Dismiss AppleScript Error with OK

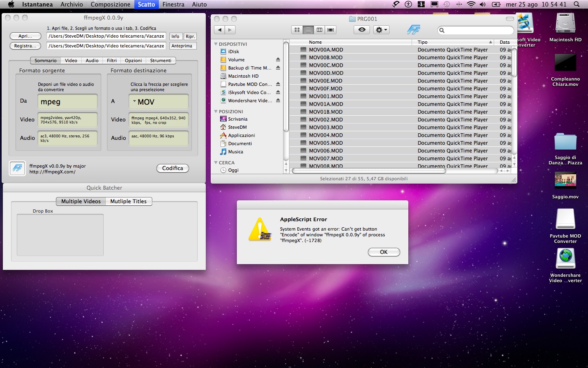pos(384,252)
